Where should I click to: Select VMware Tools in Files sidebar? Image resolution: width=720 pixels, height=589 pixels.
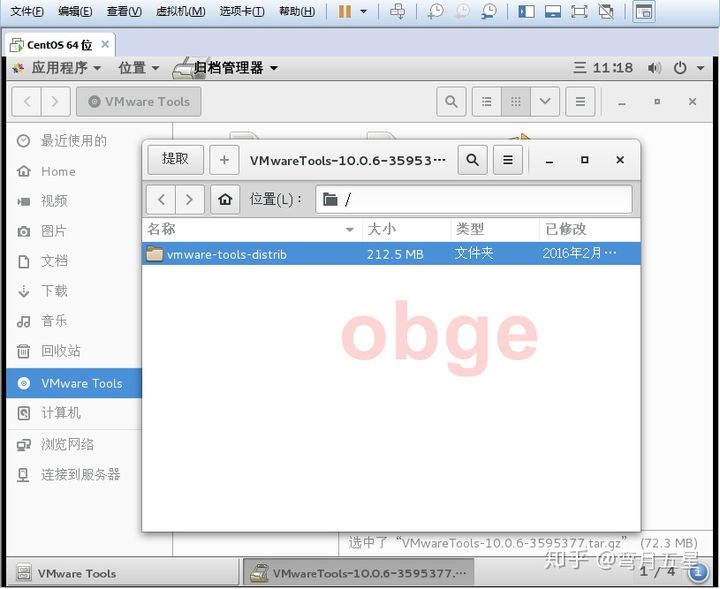tap(74, 383)
